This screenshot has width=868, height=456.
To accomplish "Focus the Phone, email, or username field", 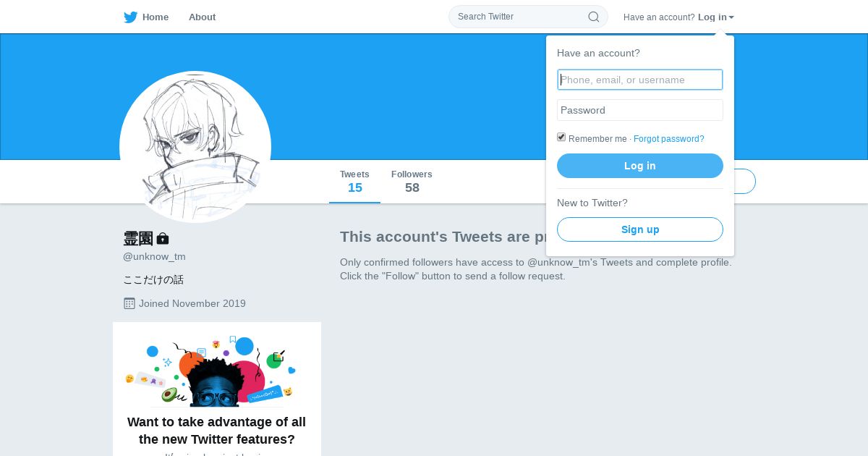I will pyautogui.click(x=640, y=80).
